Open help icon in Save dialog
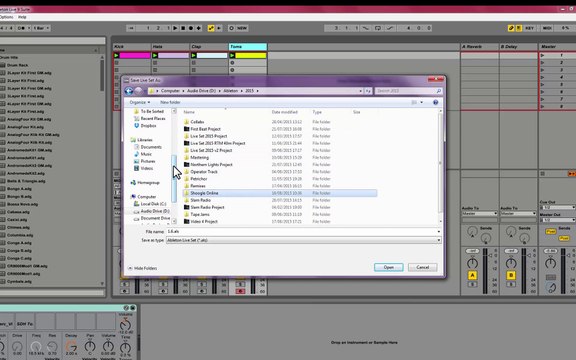Viewport: 576px width, 360px height. [x=435, y=102]
